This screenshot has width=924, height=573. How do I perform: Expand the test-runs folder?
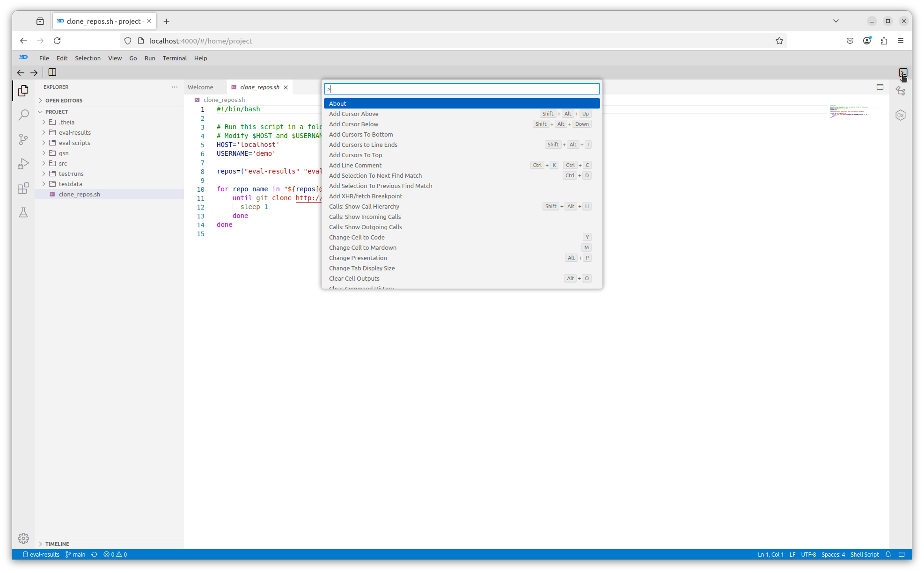[44, 174]
